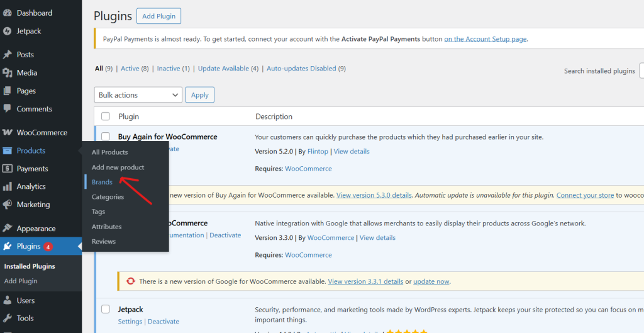Open the WooCommerce sidebar menu
Viewport: 644px width, 333px height.
(41, 132)
